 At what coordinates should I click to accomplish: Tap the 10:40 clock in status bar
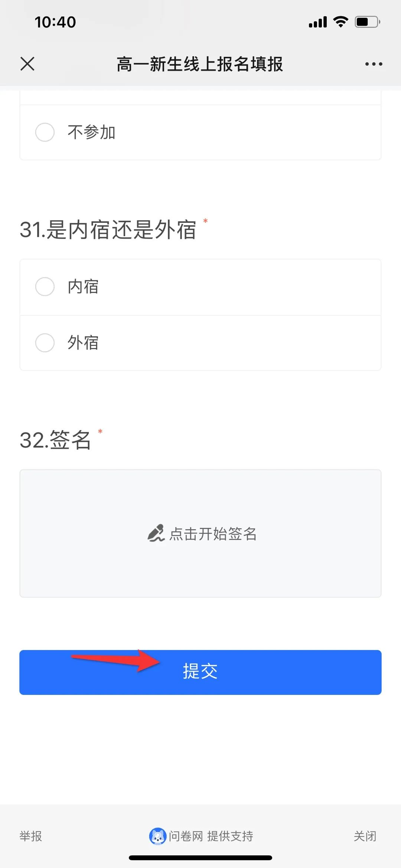55,22
